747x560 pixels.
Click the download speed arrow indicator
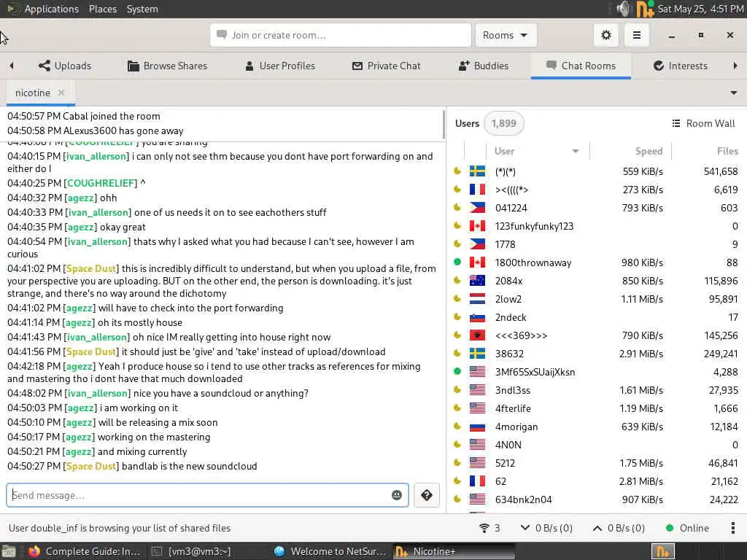point(525,528)
